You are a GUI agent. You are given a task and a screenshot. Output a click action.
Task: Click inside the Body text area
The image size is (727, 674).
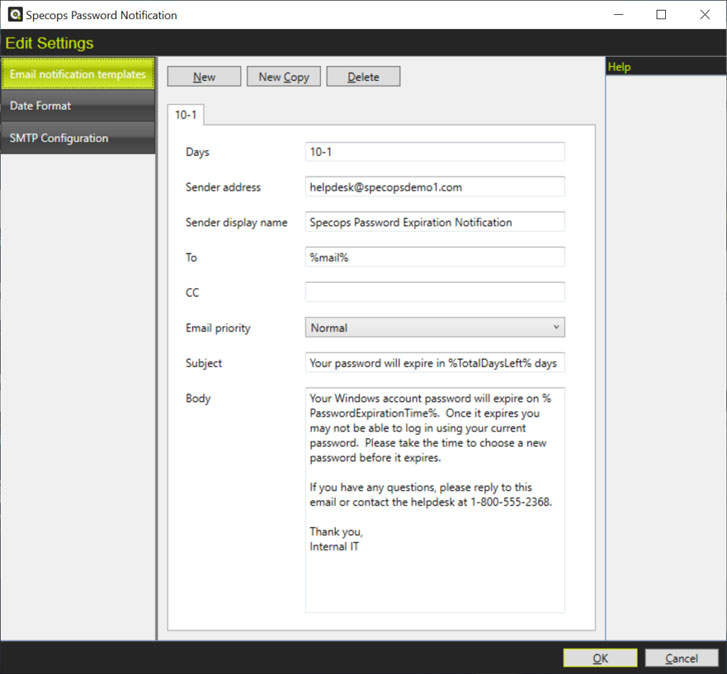[434, 499]
